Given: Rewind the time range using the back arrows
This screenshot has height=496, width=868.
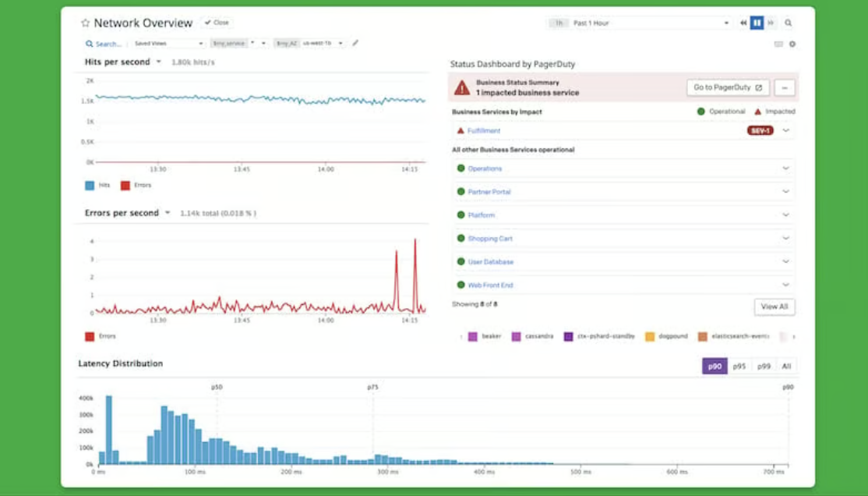Looking at the screenshot, I should click(743, 23).
